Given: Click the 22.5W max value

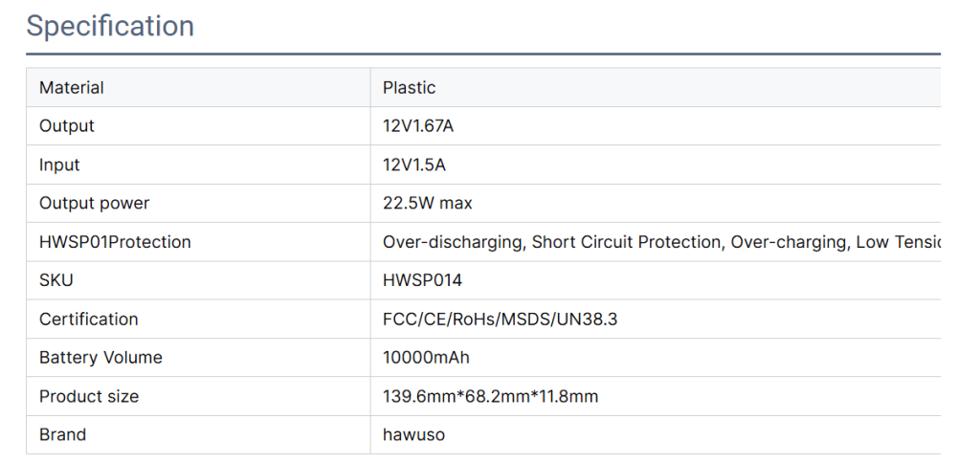Looking at the screenshot, I should point(428,204).
